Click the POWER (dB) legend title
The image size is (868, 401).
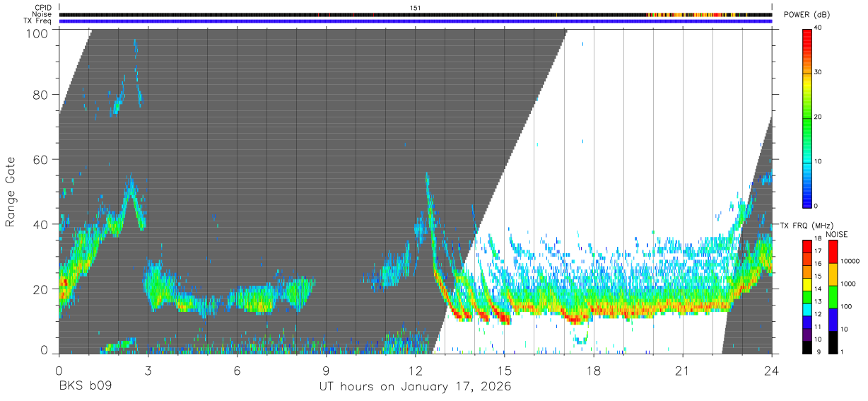click(807, 15)
